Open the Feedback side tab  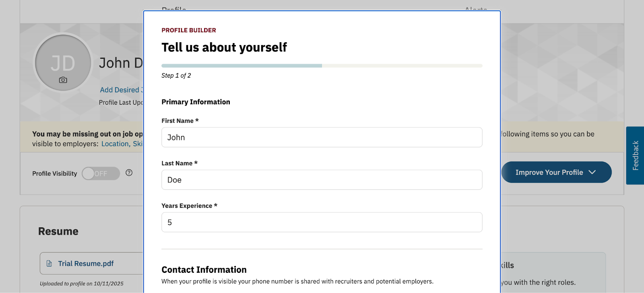tap(635, 155)
